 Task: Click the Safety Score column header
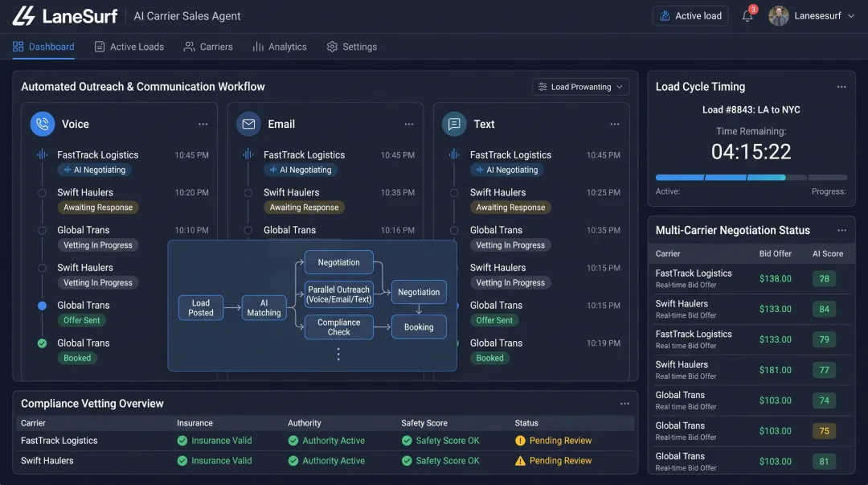coord(424,423)
